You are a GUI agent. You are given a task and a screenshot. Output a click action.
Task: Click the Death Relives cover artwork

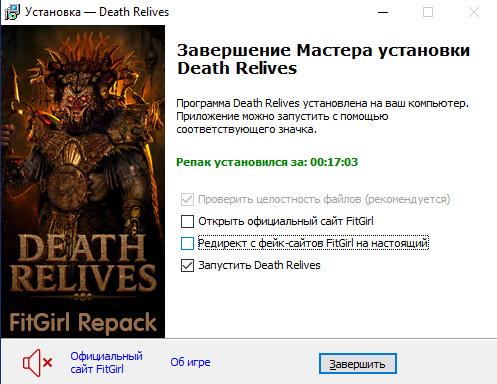(83, 181)
